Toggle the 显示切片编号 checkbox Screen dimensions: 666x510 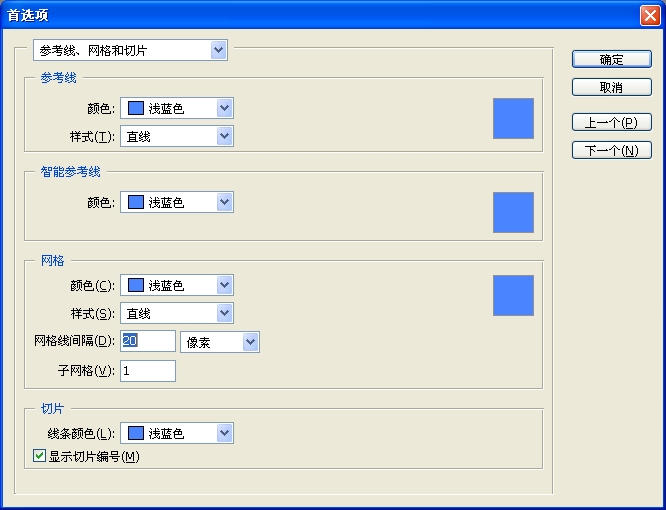[40, 457]
